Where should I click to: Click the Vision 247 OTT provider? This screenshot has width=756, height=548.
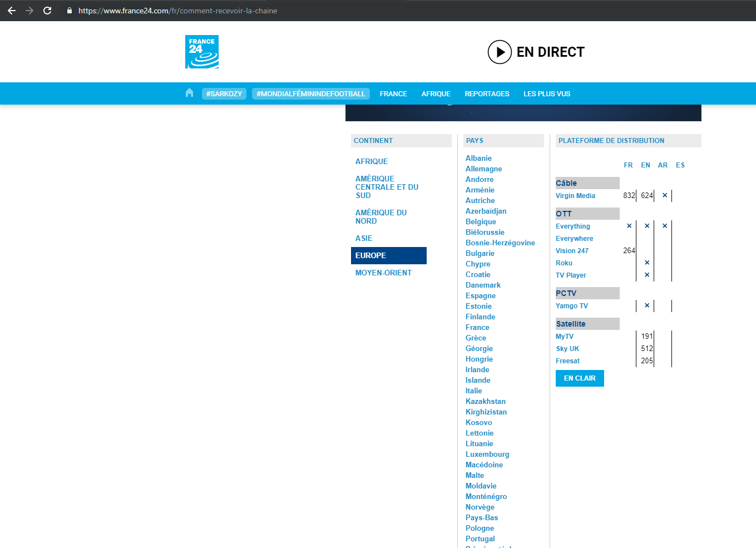tap(572, 251)
